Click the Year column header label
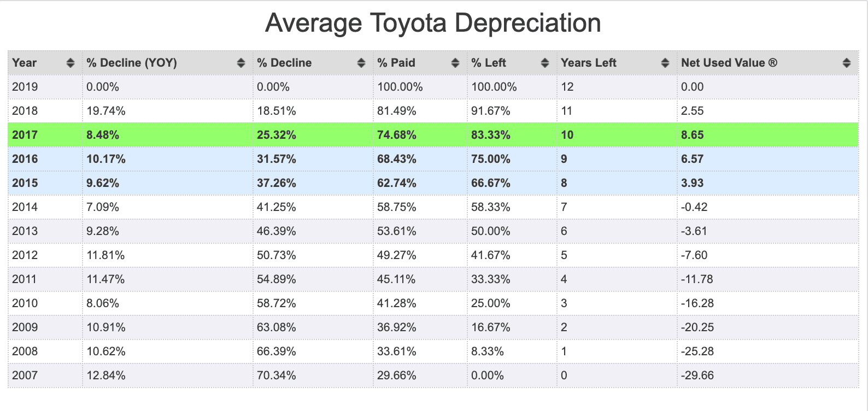The width and height of the screenshot is (868, 411). pos(25,63)
